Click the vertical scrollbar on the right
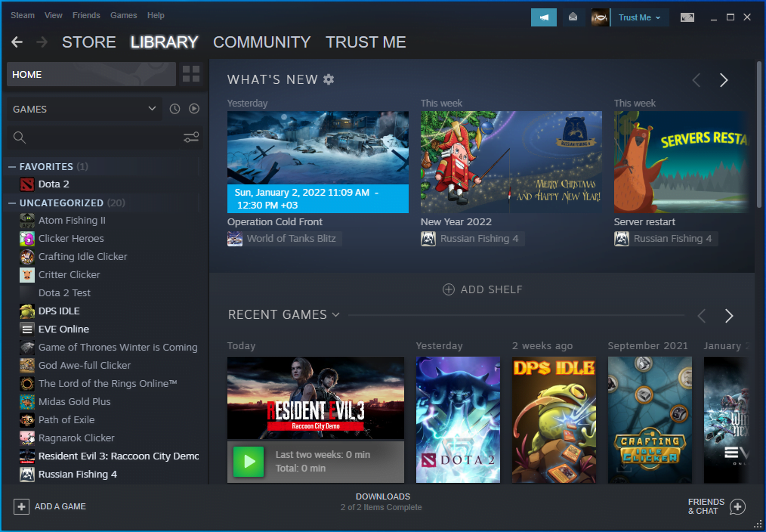The height and width of the screenshot is (532, 766). [758, 134]
